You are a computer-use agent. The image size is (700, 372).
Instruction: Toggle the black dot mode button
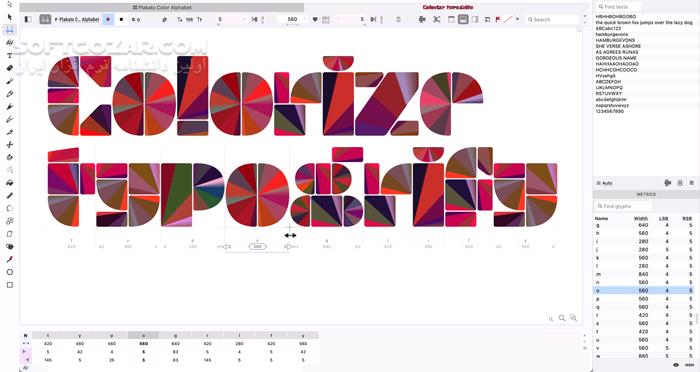[121, 20]
